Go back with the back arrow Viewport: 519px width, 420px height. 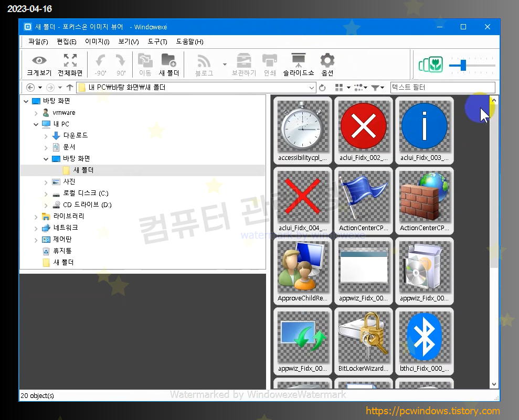(x=30, y=88)
